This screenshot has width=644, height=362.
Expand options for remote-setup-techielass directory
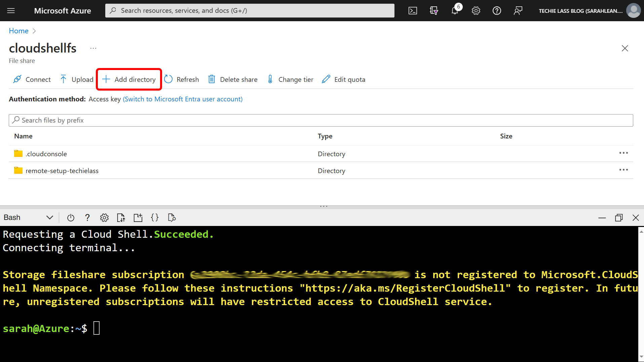coord(623,170)
